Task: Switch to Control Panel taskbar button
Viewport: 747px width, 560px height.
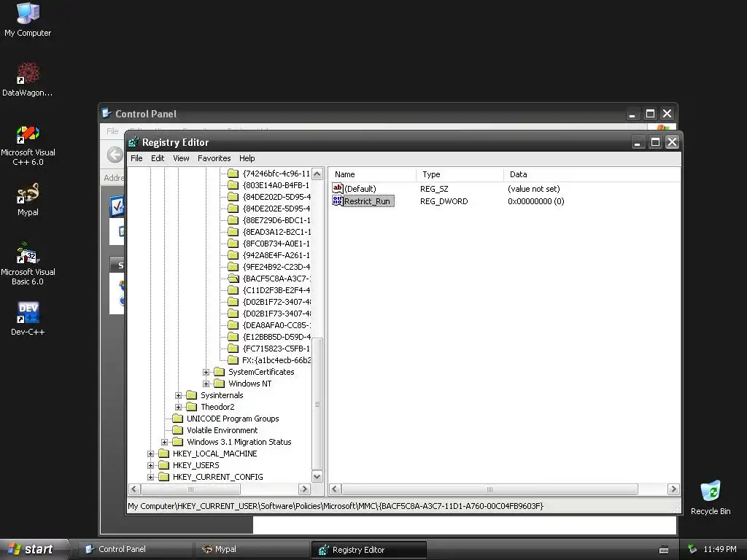Action: [x=134, y=549]
